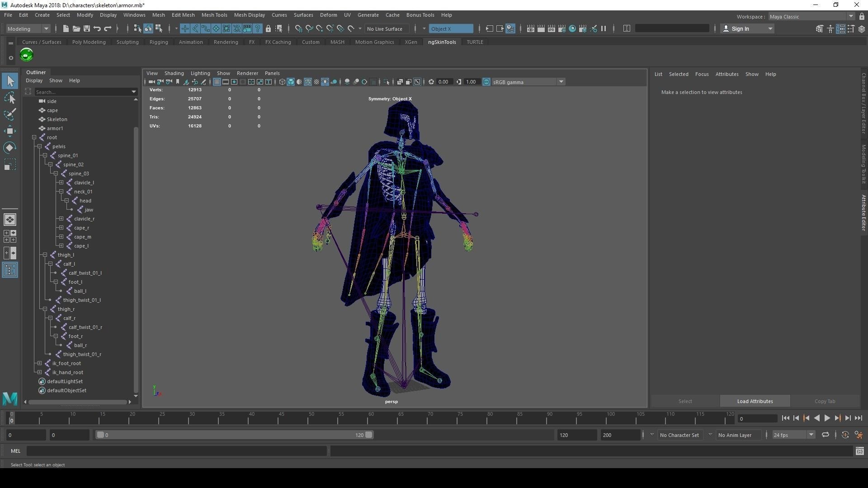868x488 pixels.
Task: Open the Workspace Maya Classic dropdown
Action: tap(811, 16)
